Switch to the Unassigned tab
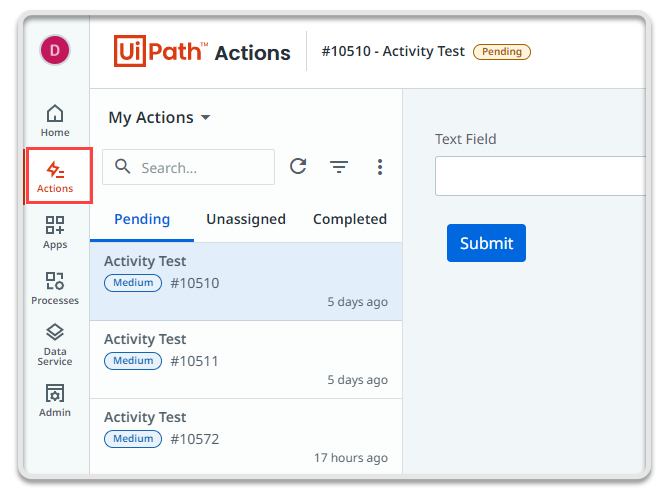The height and width of the screenshot is (490, 670). click(246, 219)
